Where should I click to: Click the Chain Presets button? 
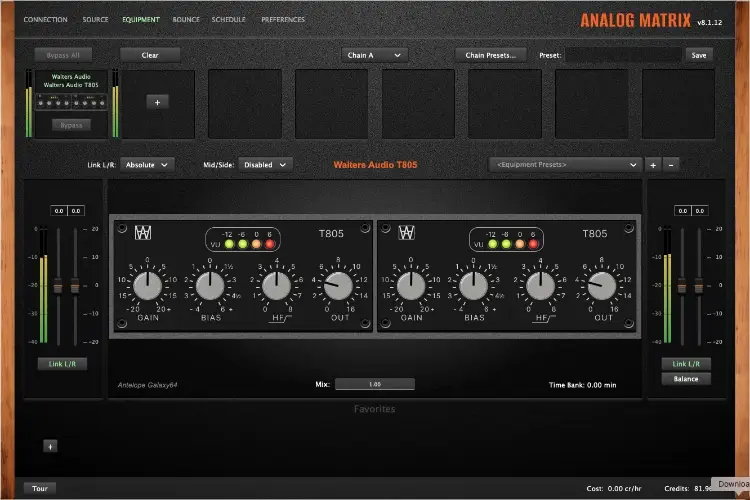[490, 55]
